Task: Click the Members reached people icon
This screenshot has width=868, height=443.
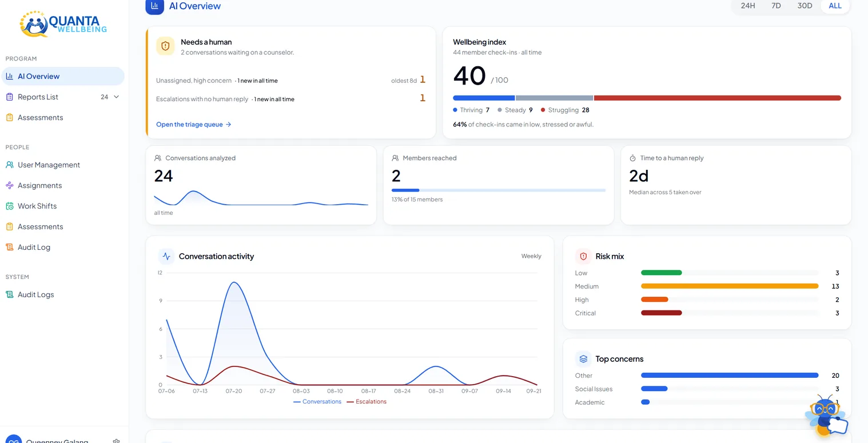Action: click(395, 158)
